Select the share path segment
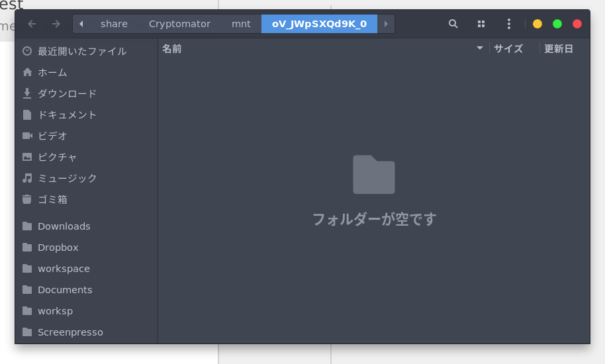Image resolution: width=605 pixels, height=364 pixels. click(114, 24)
